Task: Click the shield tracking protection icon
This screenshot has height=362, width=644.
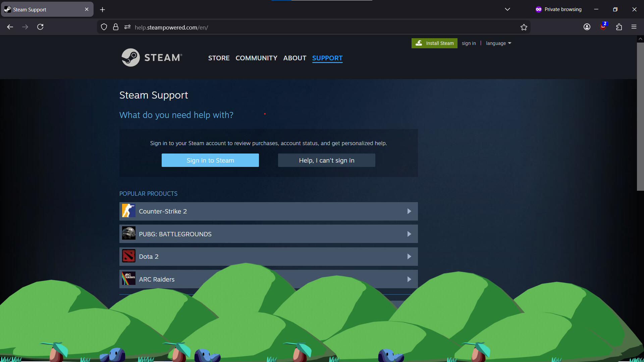Action: coord(104,27)
